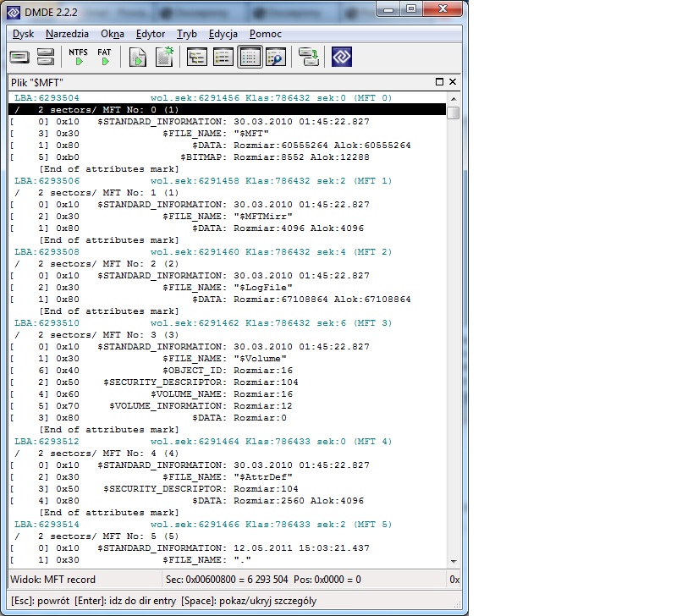The height and width of the screenshot is (616, 693).
Task: Open the Tryb menu
Action: 186,34
